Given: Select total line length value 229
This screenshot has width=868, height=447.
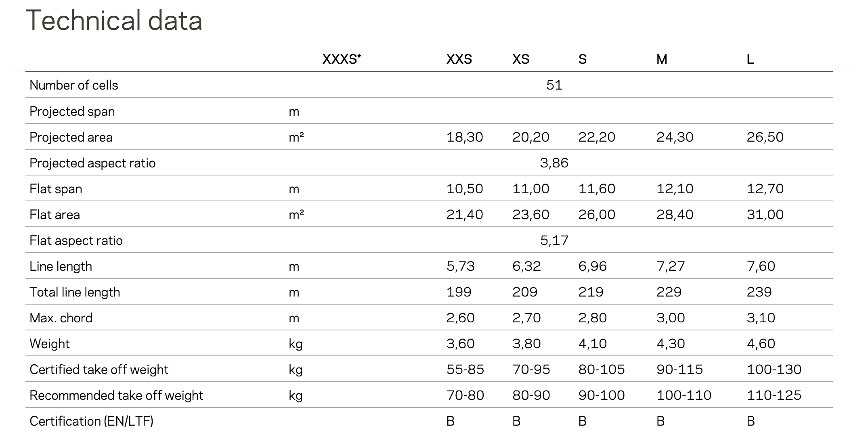Looking at the screenshot, I should point(669,292).
